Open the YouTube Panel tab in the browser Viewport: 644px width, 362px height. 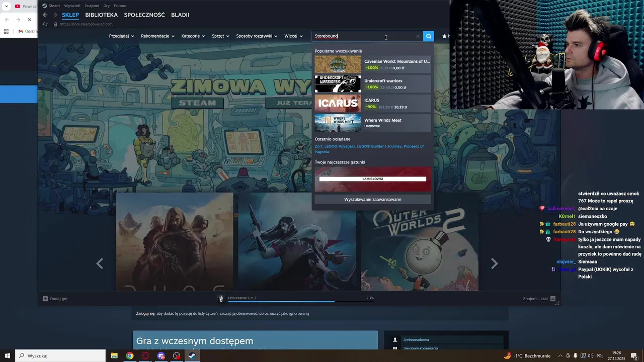pos(25,6)
